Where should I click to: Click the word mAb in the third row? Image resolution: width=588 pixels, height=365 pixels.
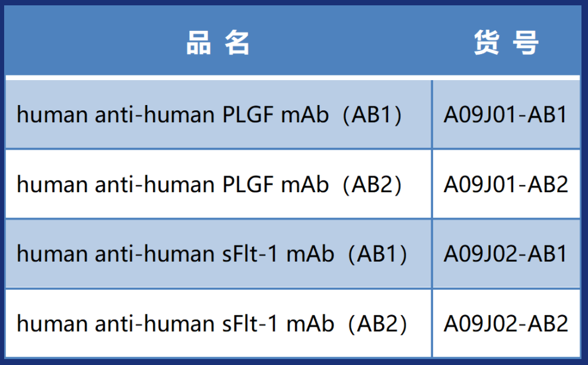click(x=311, y=254)
